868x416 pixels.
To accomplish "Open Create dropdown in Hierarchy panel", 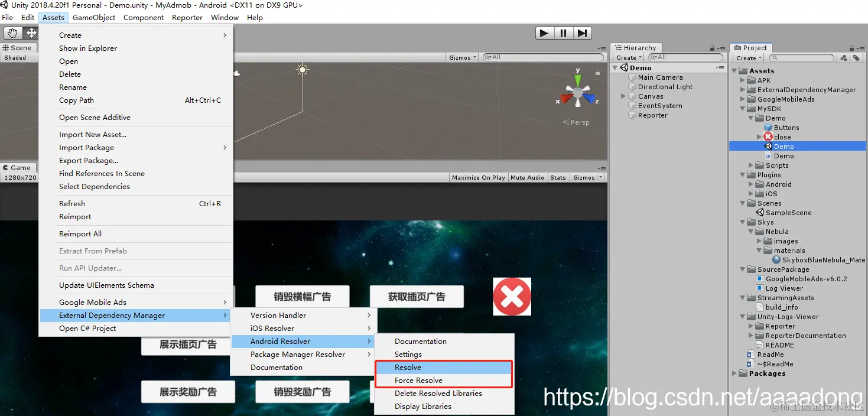I will pyautogui.click(x=629, y=58).
